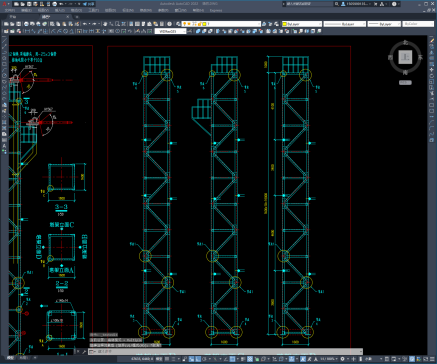Toggle snap mode in status bar
Screen dimensions: 437x364
174,359
